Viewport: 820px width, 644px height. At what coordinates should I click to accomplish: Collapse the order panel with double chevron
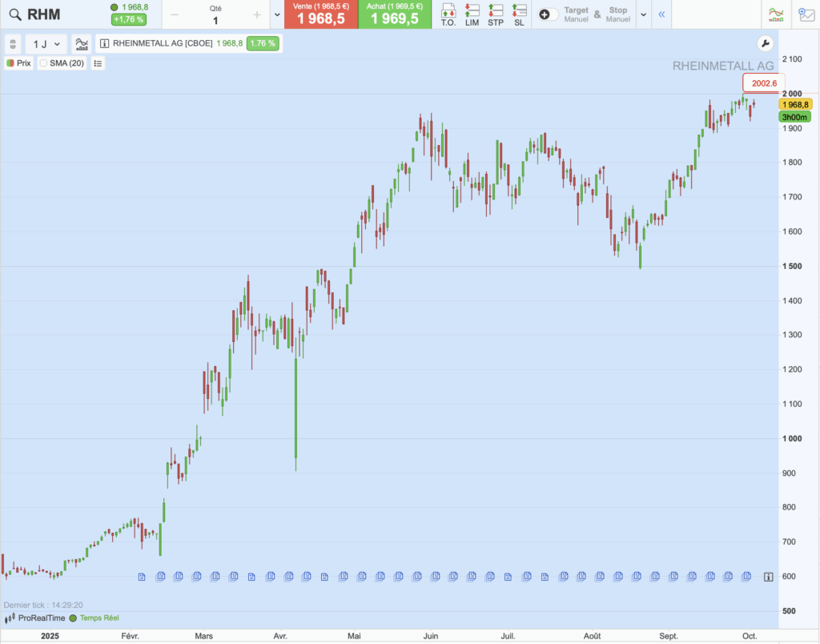[x=661, y=14]
